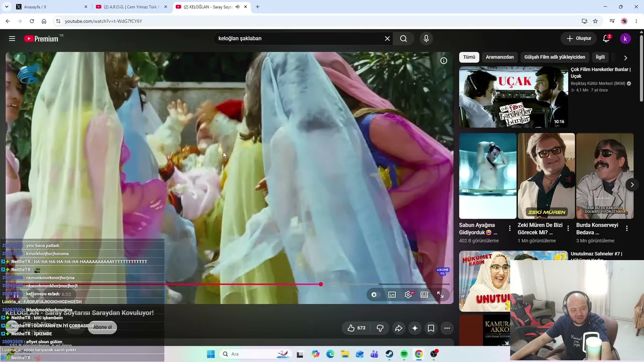
Task: Save video to a playlist
Action: click(x=431, y=328)
